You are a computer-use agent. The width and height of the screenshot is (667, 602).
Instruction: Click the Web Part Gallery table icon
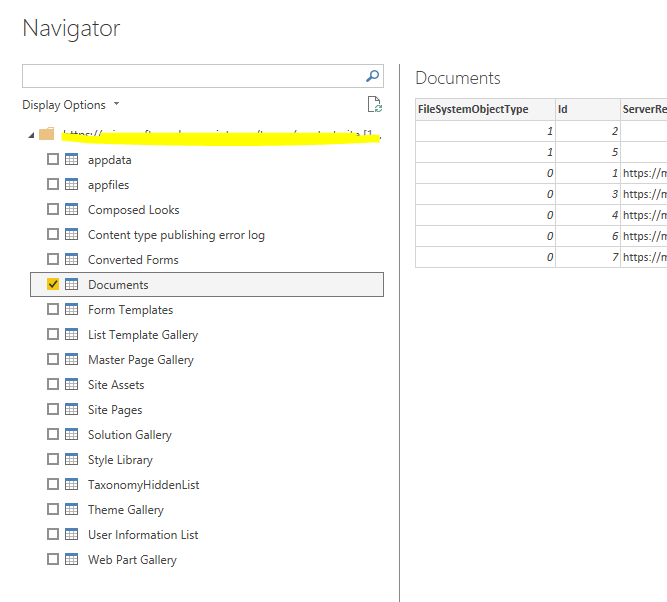(71, 559)
